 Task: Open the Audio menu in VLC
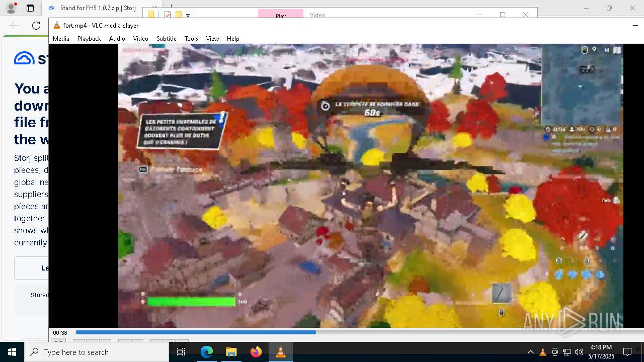point(117,39)
